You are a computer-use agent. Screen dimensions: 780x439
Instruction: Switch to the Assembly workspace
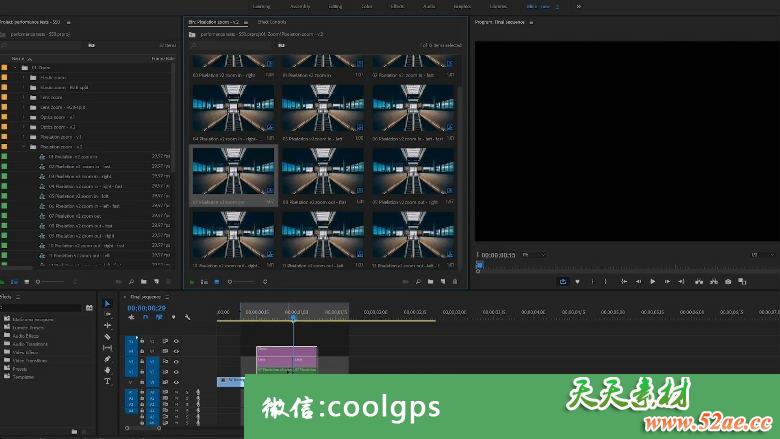tap(300, 6)
